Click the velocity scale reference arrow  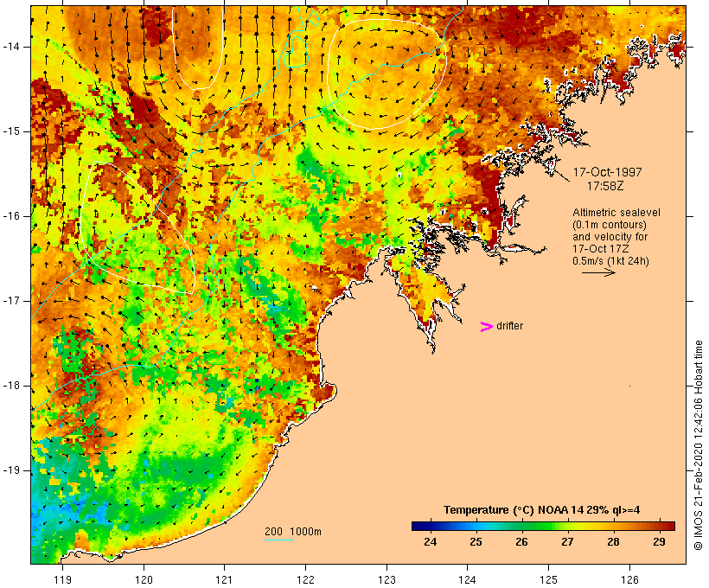(x=598, y=272)
